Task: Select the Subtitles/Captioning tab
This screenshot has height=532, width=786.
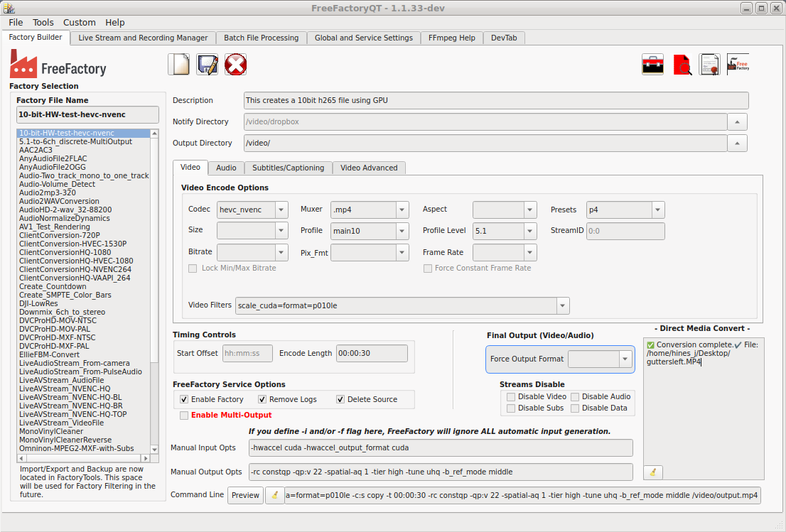Action: 289,168
